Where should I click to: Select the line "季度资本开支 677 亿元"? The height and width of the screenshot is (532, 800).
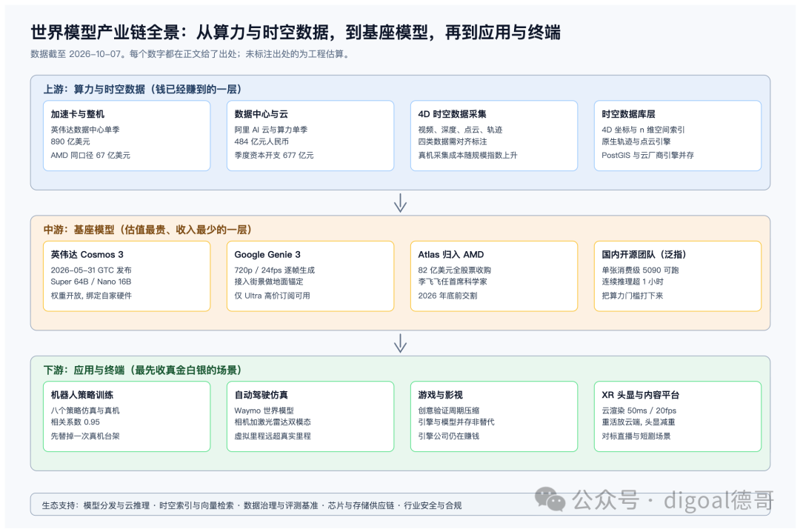(274, 155)
